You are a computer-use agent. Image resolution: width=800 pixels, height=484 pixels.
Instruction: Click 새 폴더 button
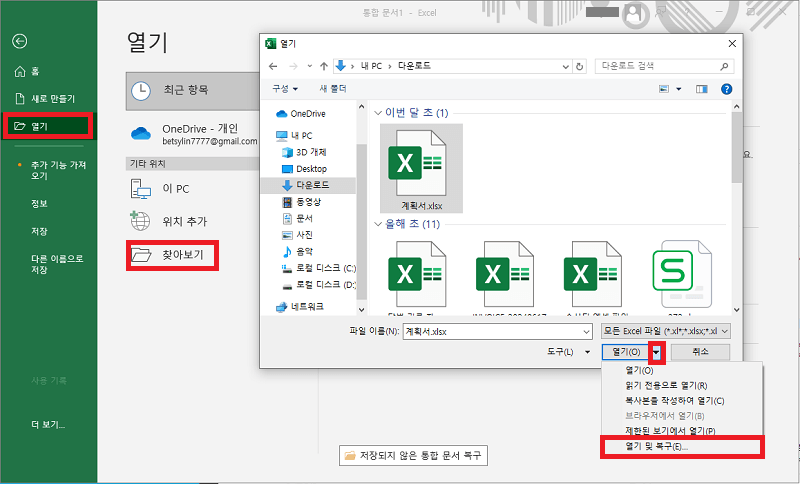[333, 89]
